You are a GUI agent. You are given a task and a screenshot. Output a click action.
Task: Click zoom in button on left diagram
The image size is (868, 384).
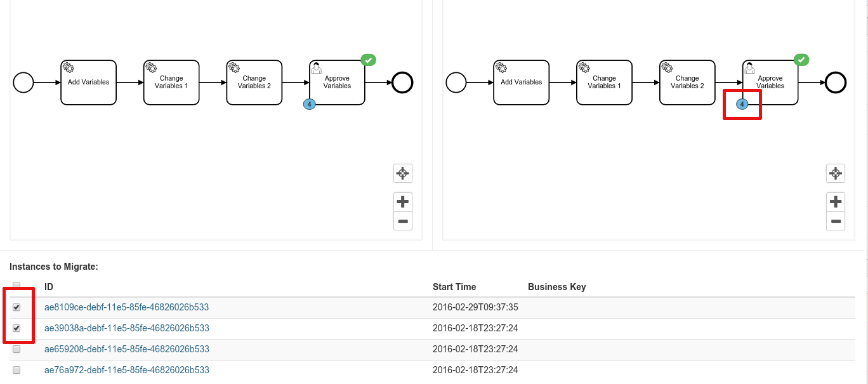pyautogui.click(x=402, y=202)
